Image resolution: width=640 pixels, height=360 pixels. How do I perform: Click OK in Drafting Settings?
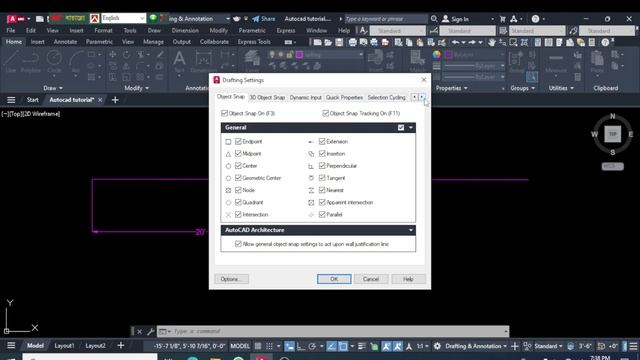334,279
